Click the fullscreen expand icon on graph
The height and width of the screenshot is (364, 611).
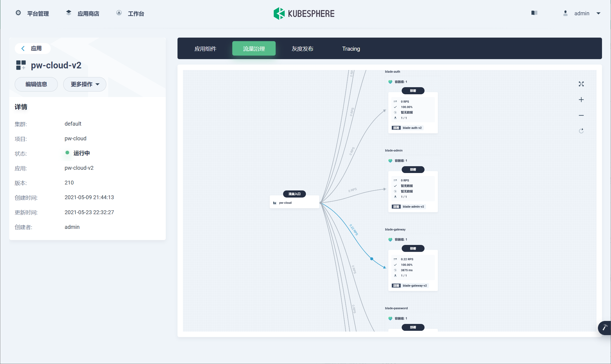(581, 84)
